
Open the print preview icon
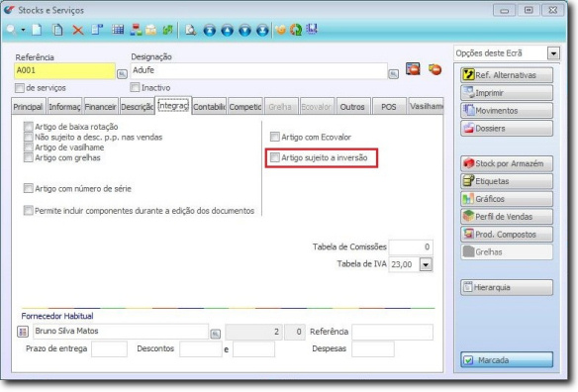pos(191,30)
